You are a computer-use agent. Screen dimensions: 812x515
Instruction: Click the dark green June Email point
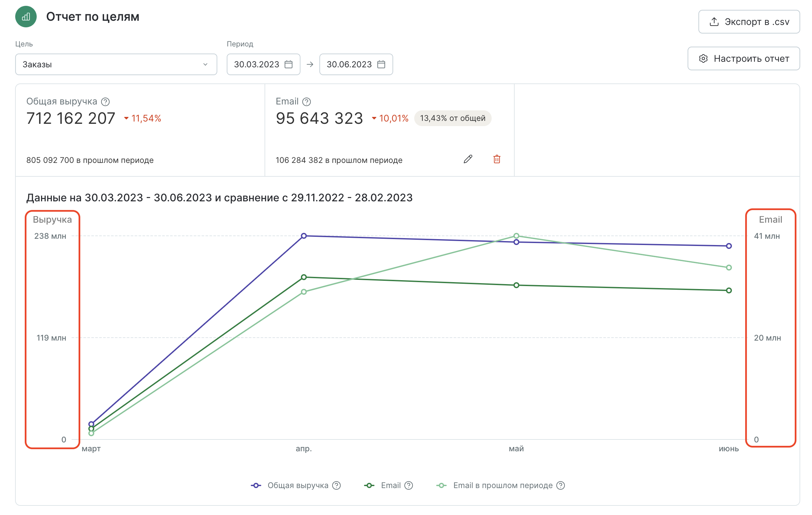[729, 290]
